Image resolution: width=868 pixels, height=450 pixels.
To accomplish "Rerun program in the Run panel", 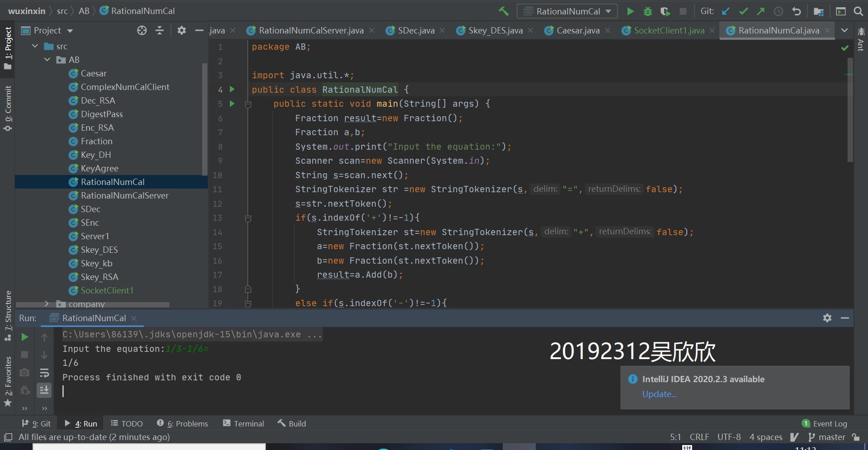I will click(x=25, y=337).
